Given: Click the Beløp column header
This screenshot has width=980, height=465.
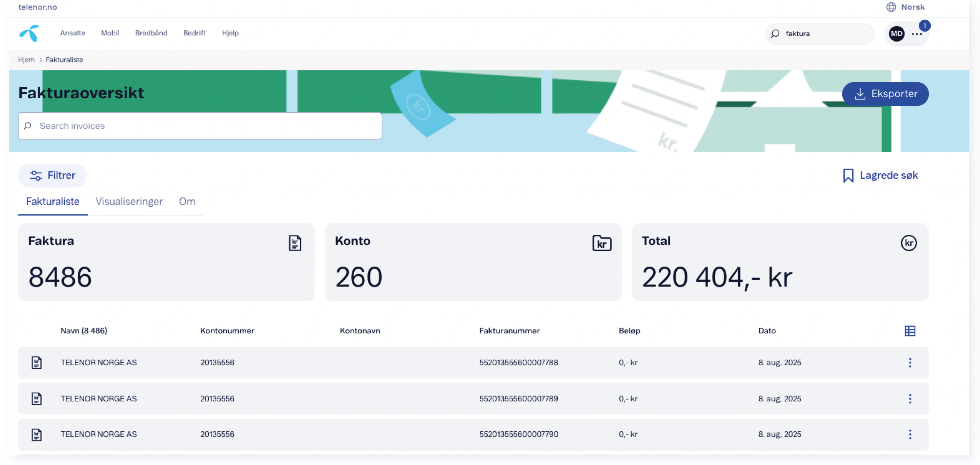Looking at the screenshot, I should click(x=630, y=331).
